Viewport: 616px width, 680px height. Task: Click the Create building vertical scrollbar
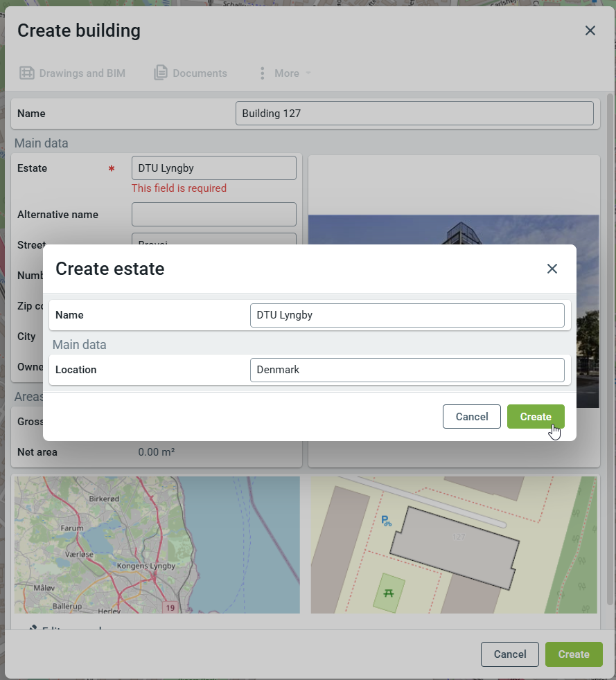(610, 346)
